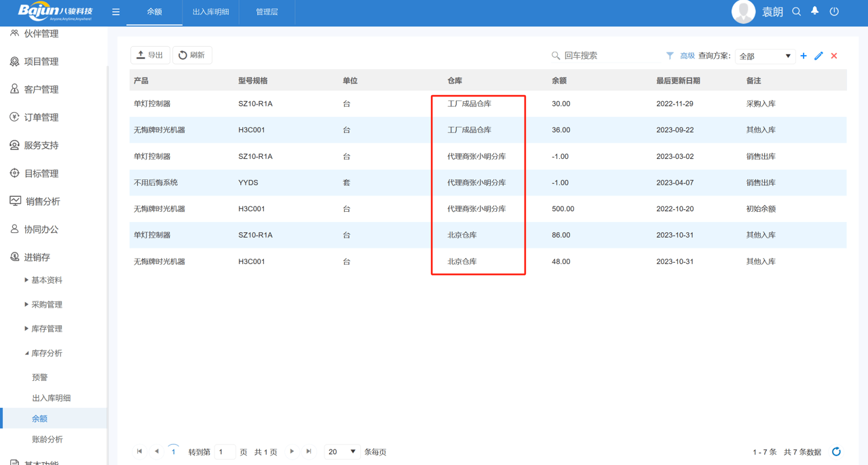Click the blue plus to add a query scheme

[803, 56]
